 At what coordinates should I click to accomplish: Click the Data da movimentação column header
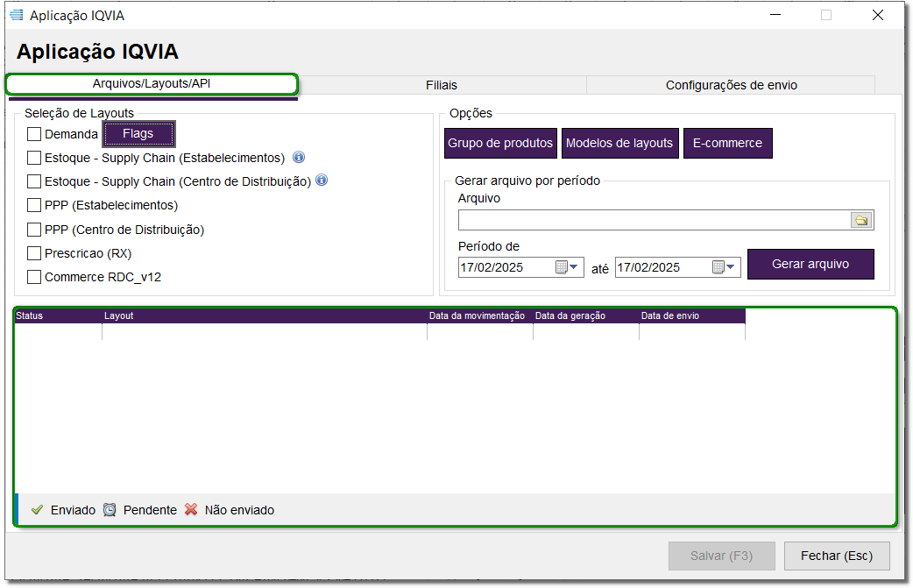click(480, 315)
